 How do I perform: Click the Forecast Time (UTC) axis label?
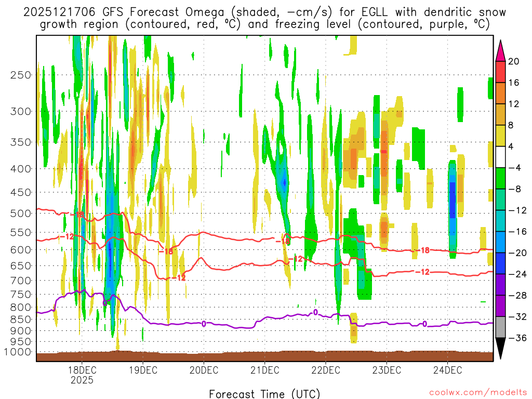264,394
